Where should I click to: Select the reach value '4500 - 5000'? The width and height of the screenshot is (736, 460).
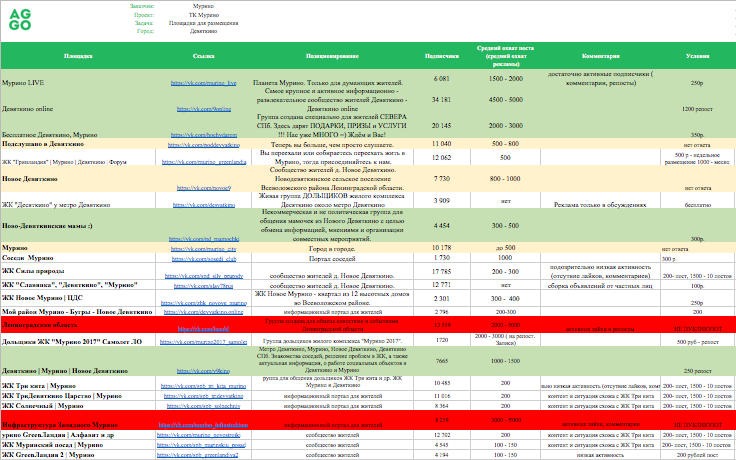pyautogui.click(x=506, y=100)
